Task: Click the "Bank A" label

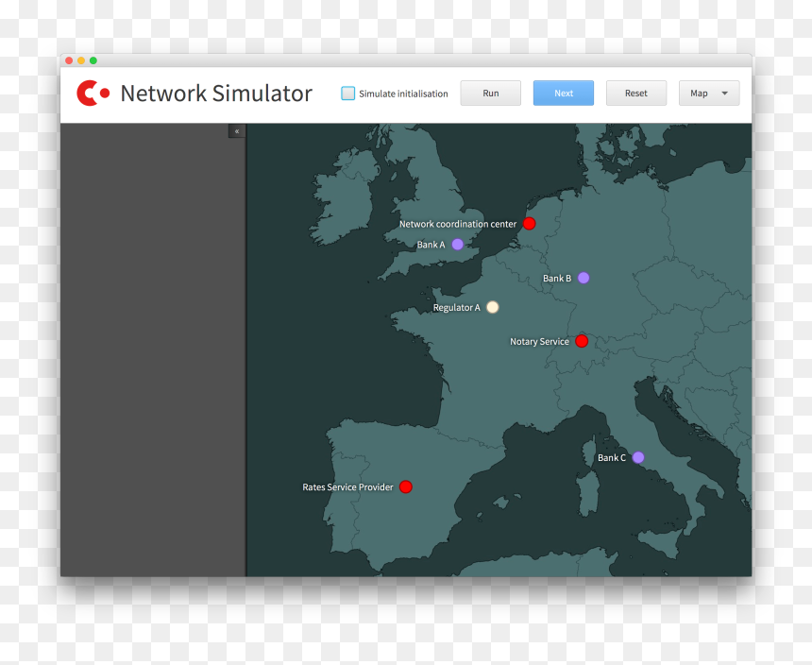Action: coord(431,245)
